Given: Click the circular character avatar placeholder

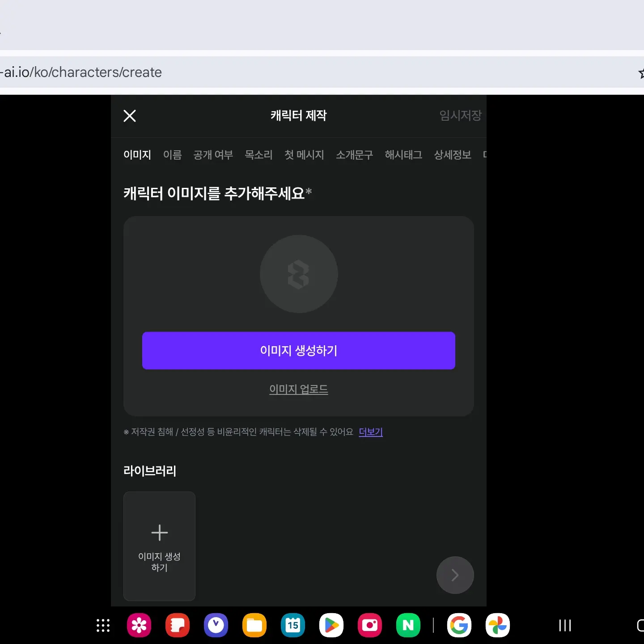Looking at the screenshot, I should 299,274.
